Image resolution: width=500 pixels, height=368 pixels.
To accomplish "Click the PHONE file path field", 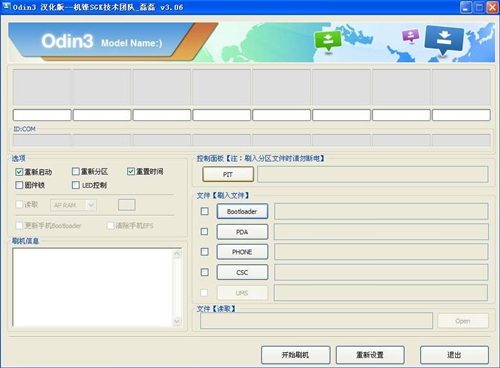I will (381, 252).
